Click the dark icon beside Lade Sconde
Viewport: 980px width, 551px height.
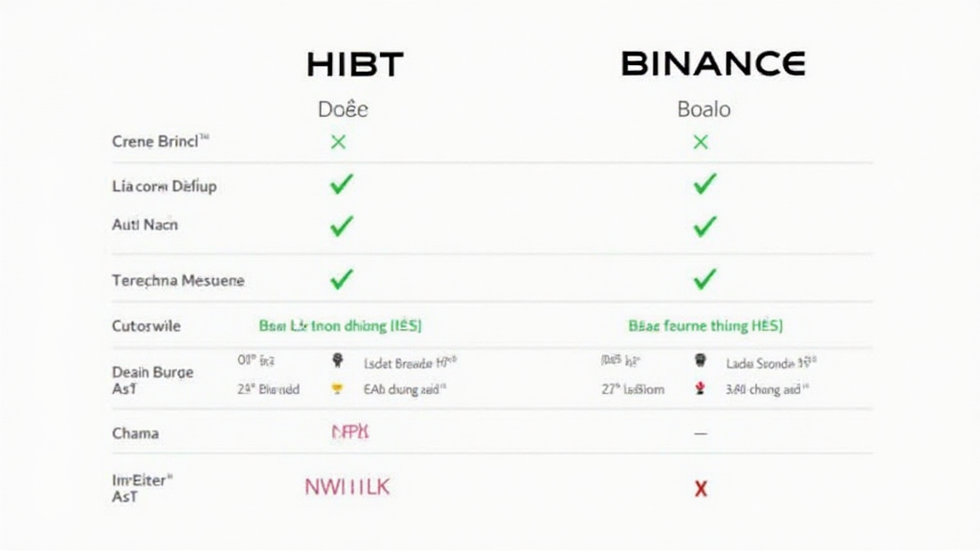(x=701, y=362)
